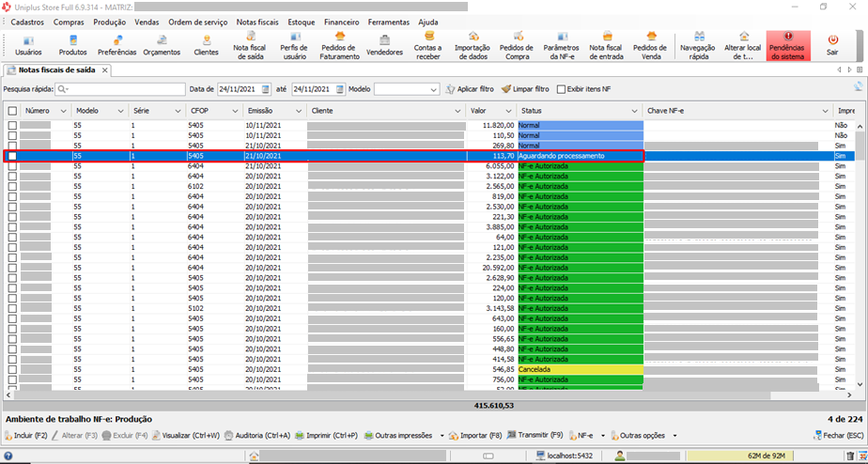The height and width of the screenshot is (464, 868).
Task: Open the Número column filter arrow
Action: click(x=63, y=111)
